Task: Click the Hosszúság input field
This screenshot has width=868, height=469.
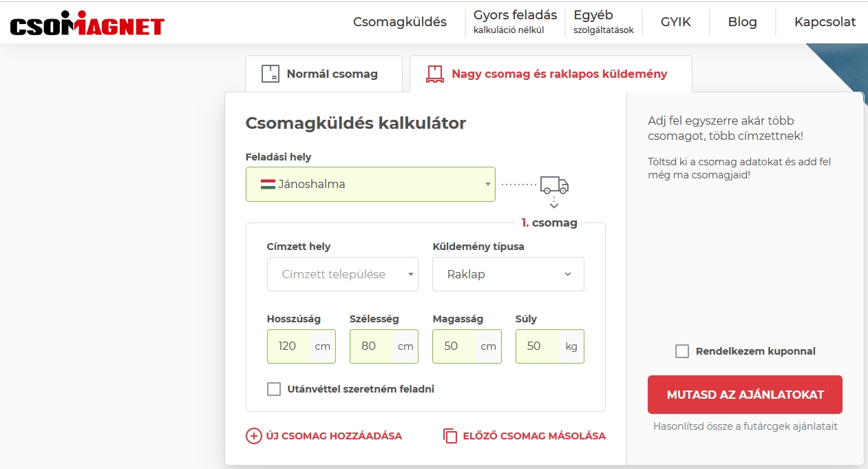Action: pos(288,346)
